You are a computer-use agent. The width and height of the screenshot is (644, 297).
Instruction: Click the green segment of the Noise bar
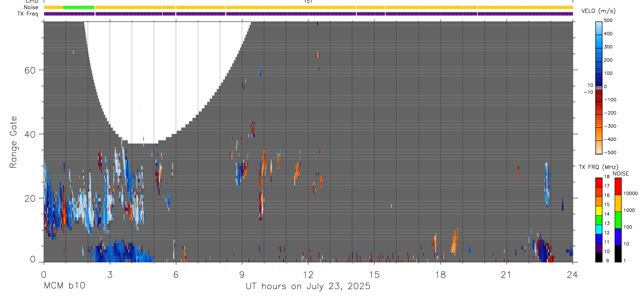tap(79, 7)
